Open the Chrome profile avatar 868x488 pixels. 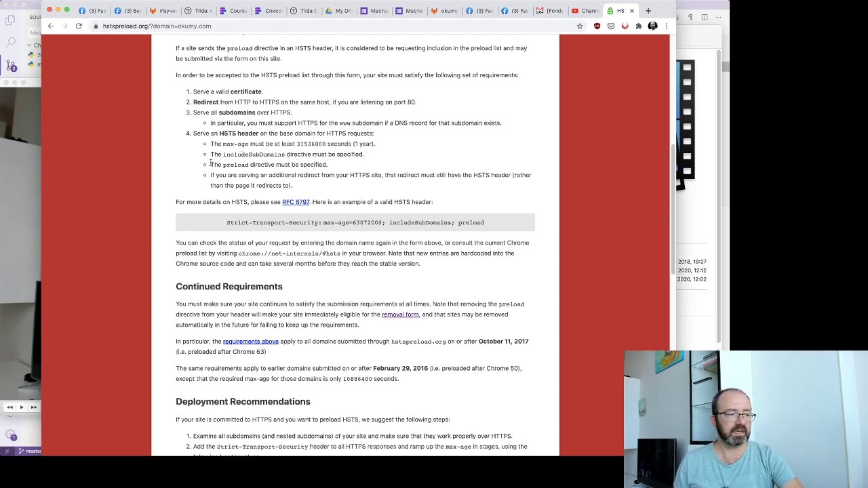click(x=652, y=26)
